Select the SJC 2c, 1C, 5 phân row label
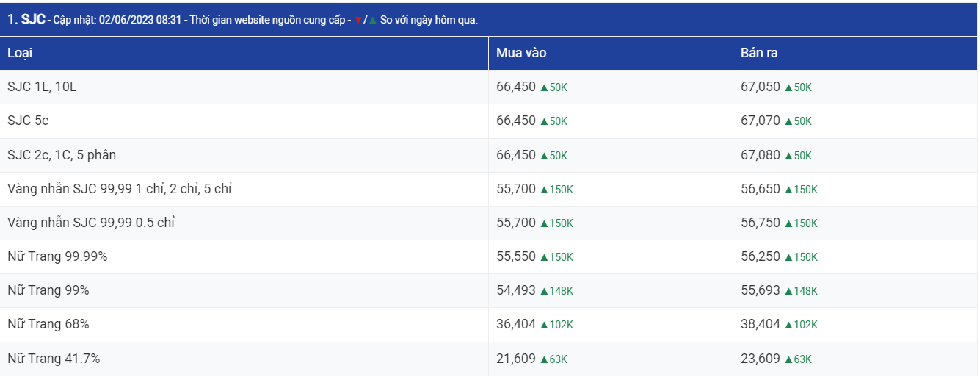Viewport: 980px width, 377px height. tap(62, 155)
